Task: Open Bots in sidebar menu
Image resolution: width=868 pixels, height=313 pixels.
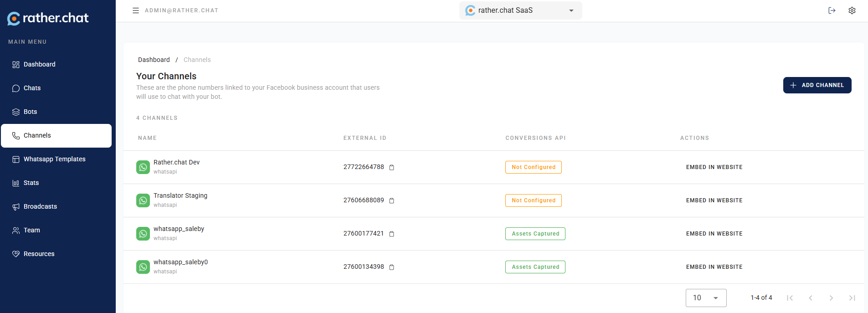Action: 56,112
